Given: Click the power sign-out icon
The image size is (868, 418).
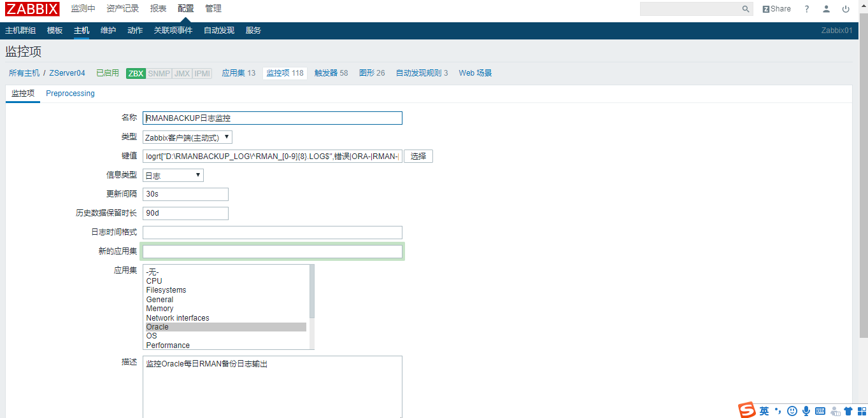Looking at the screenshot, I should [846, 9].
